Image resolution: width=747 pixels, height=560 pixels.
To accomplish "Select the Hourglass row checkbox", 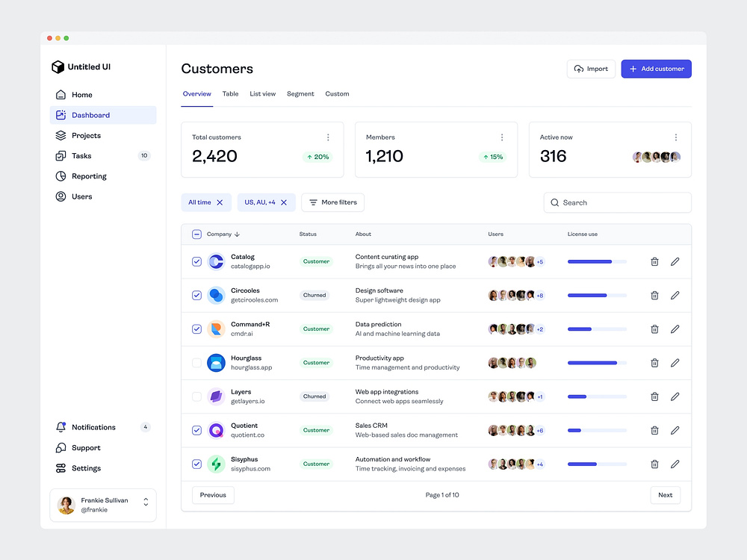I will pos(196,362).
